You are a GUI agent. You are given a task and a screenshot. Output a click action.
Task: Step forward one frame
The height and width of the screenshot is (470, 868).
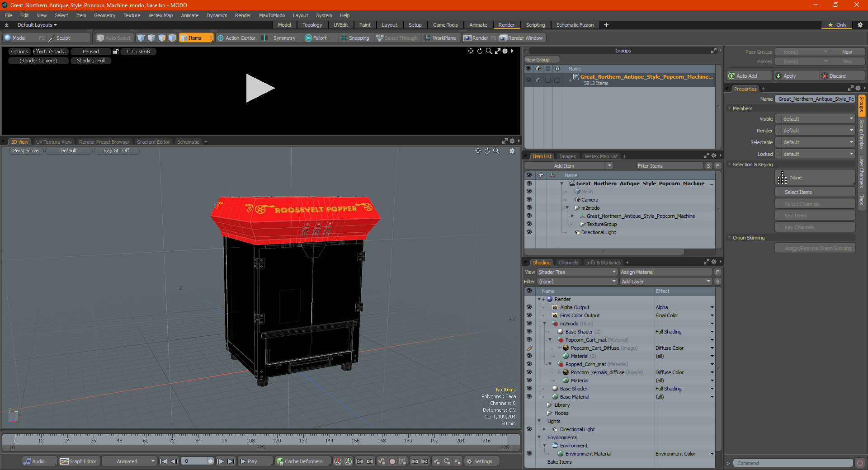tap(220, 461)
